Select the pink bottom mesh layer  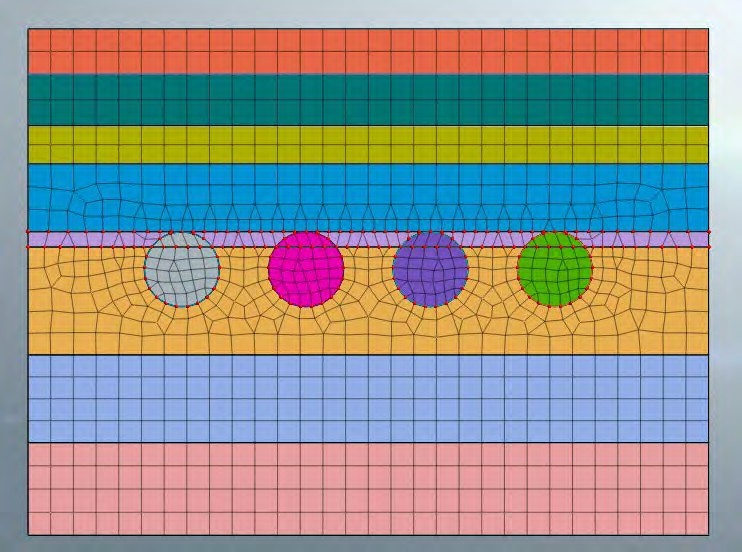click(x=368, y=489)
